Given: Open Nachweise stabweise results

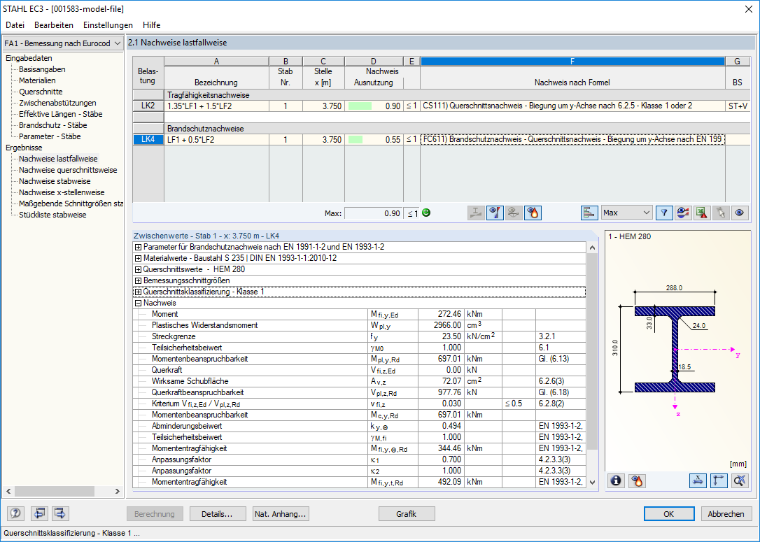Looking at the screenshot, I should click(55, 181).
